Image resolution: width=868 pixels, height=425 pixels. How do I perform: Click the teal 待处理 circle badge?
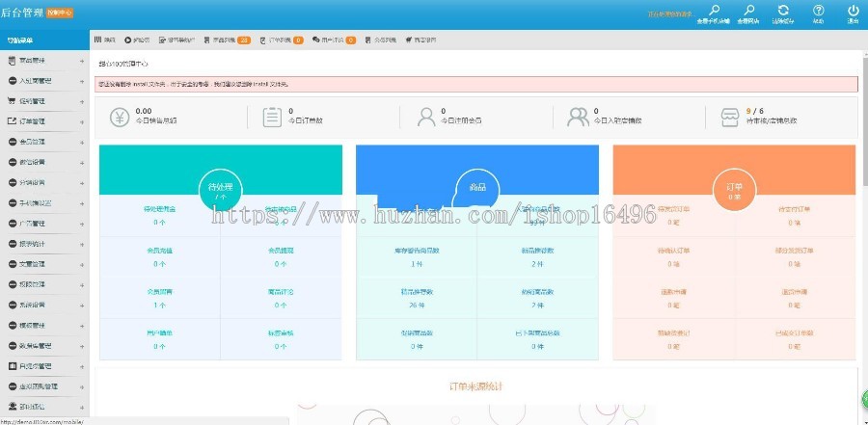tap(220, 191)
